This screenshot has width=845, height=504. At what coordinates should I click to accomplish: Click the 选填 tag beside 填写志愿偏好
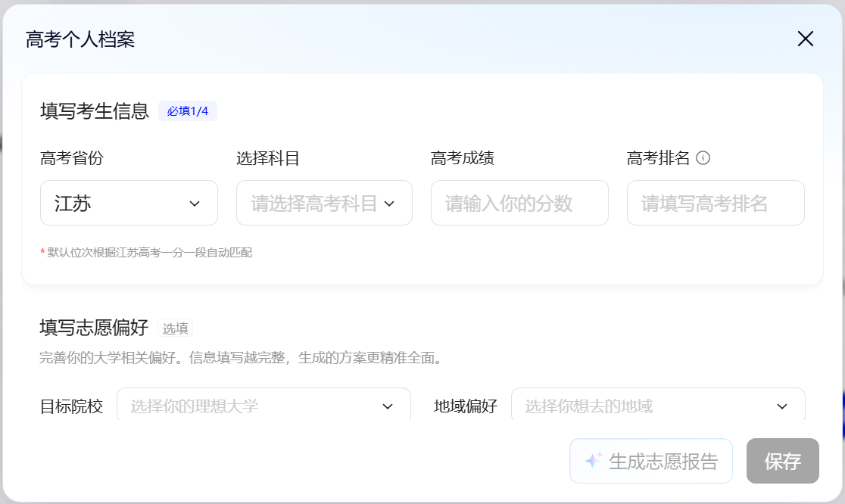coord(175,328)
